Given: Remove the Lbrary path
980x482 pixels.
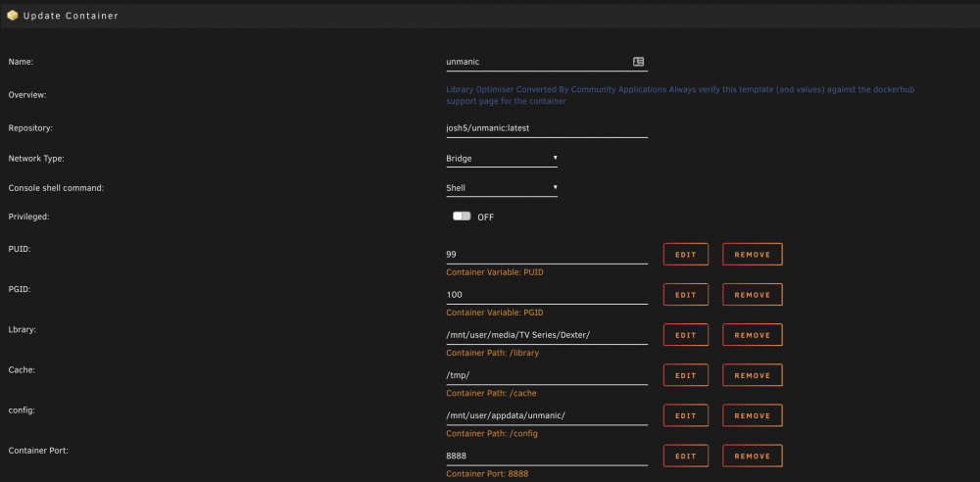Looking at the screenshot, I should (x=753, y=335).
